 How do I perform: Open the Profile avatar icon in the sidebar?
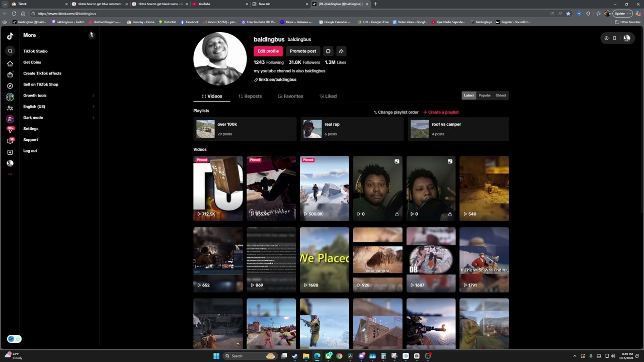tap(10, 163)
